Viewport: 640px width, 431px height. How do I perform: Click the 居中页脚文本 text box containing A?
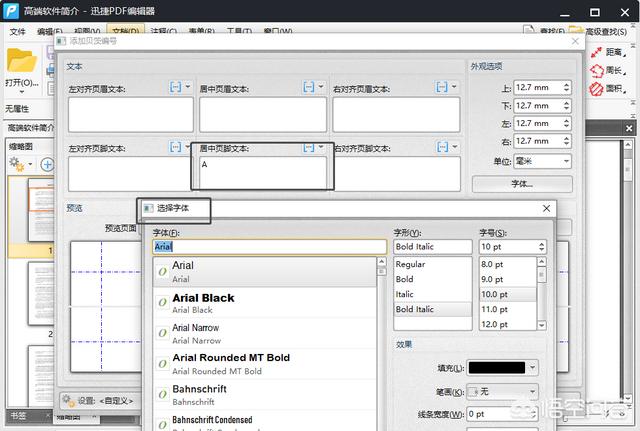[x=263, y=173]
